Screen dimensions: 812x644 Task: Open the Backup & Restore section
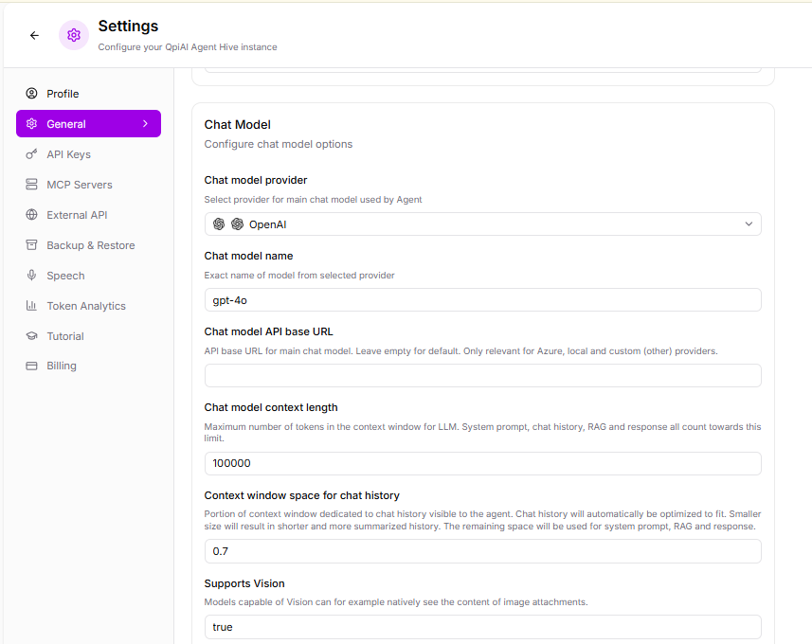(x=90, y=245)
